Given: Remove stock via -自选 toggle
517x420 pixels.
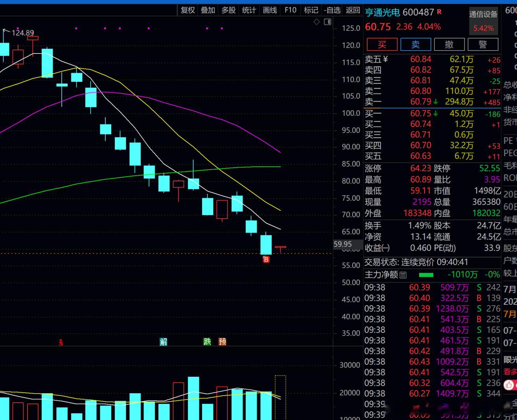Looking at the screenshot, I should pyautogui.click(x=332, y=10).
